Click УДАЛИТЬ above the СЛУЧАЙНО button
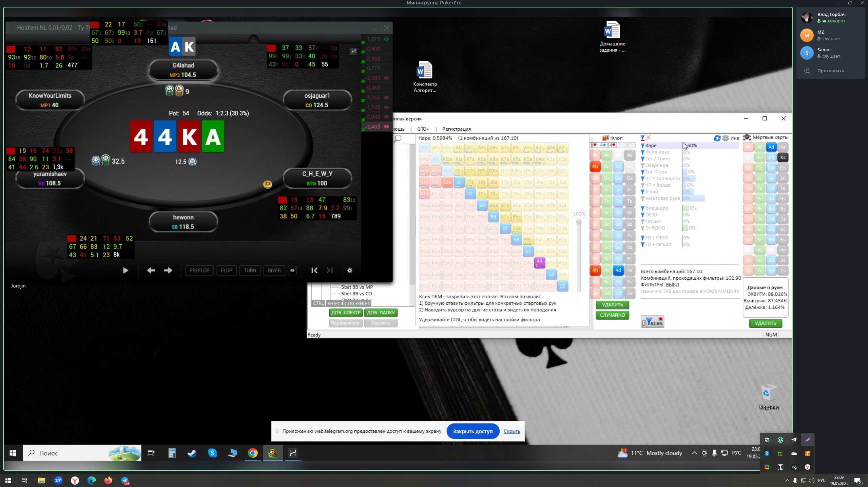 pyautogui.click(x=612, y=305)
